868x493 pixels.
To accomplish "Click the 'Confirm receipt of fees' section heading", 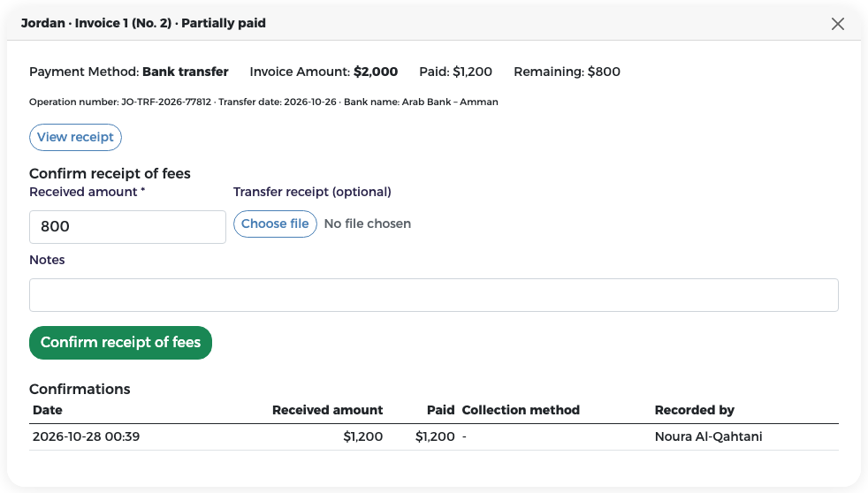I will coord(110,174).
